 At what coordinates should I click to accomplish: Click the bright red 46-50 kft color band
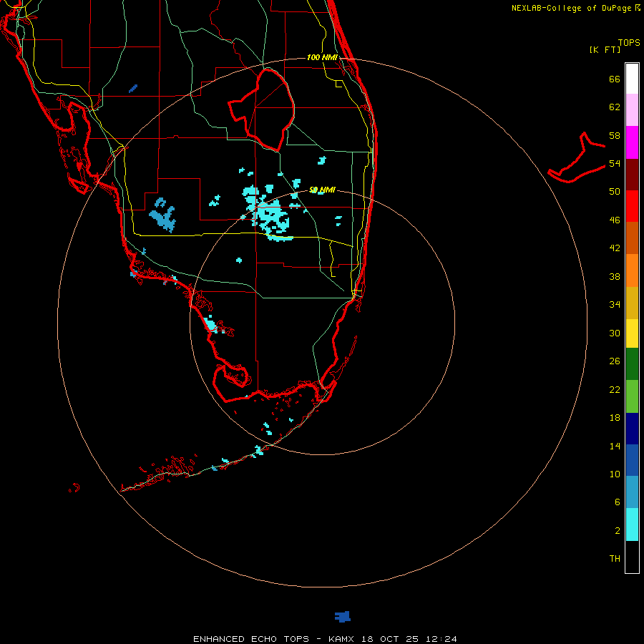[632, 206]
